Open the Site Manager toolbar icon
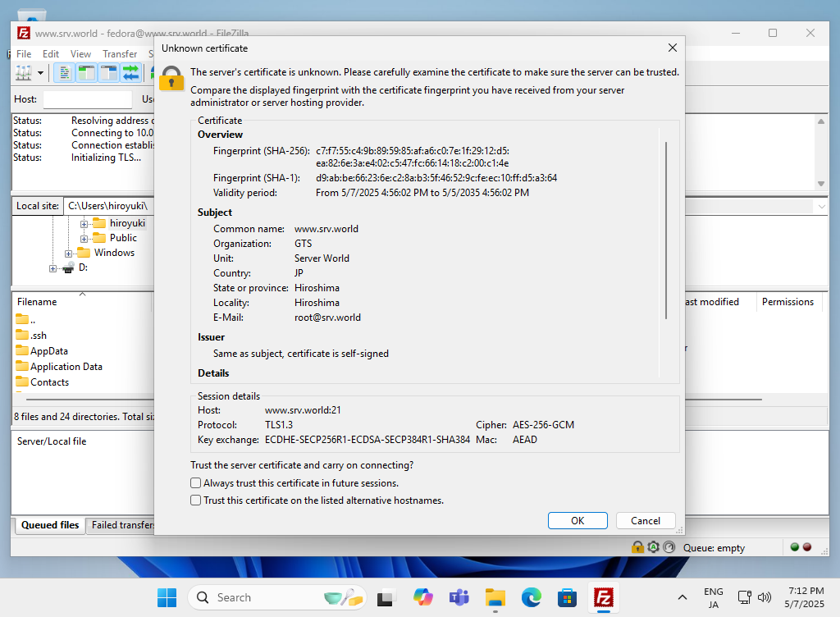840x617 pixels. click(x=24, y=72)
